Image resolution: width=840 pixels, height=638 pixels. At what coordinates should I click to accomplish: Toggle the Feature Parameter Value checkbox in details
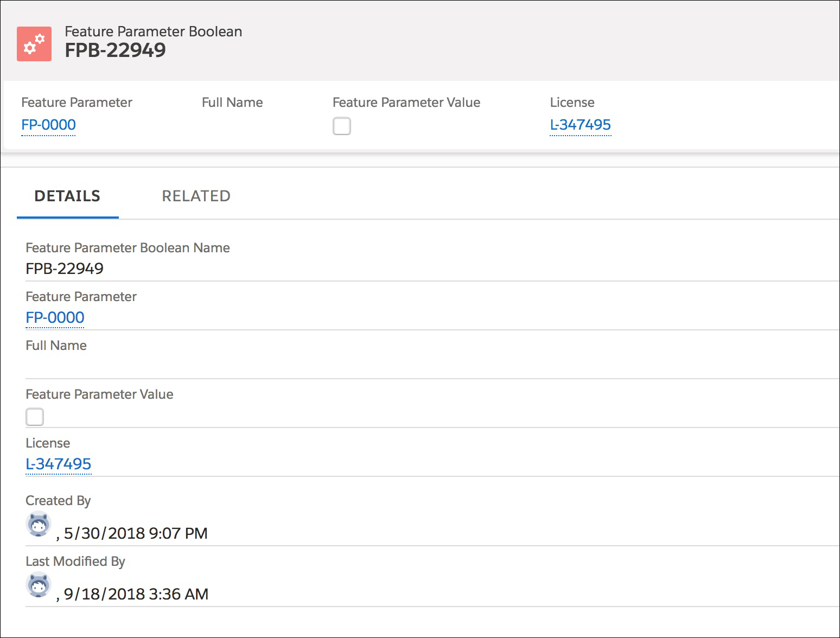point(35,417)
